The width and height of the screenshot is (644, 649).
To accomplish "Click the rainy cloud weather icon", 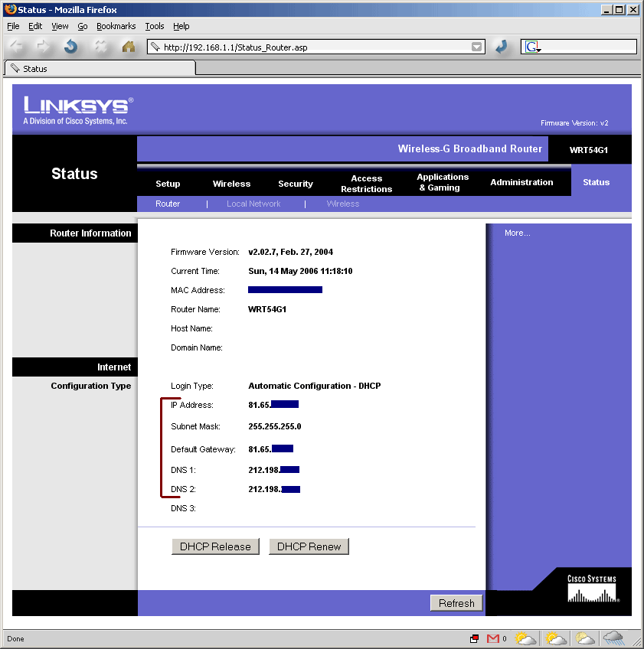I will point(614,638).
